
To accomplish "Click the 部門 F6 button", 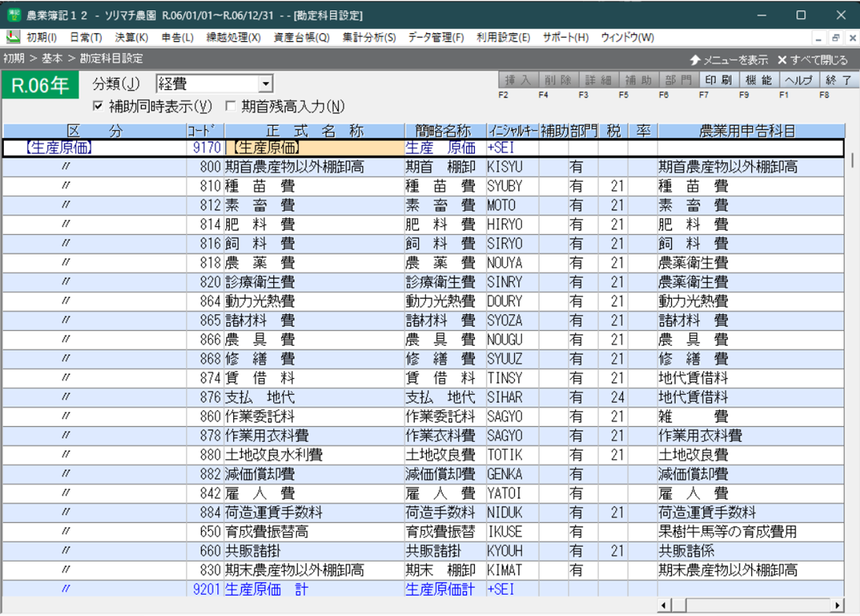I will (679, 80).
